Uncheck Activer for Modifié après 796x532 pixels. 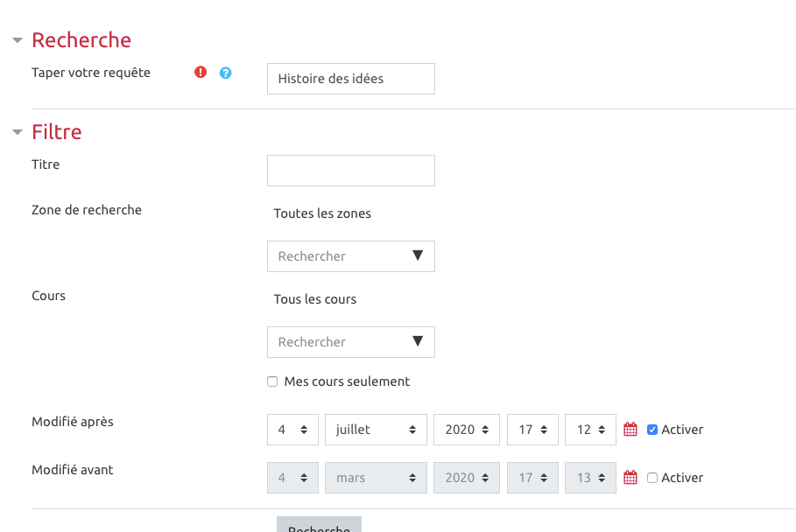[652, 430]
